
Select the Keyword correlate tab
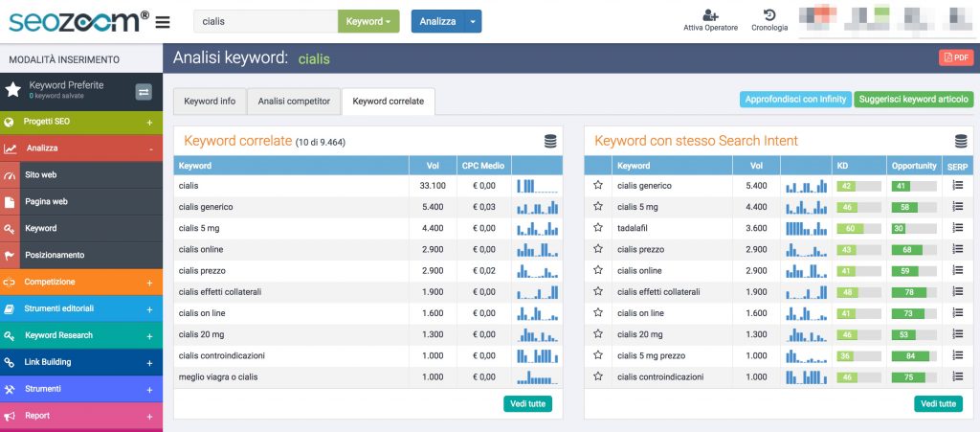tap(389, 102)
